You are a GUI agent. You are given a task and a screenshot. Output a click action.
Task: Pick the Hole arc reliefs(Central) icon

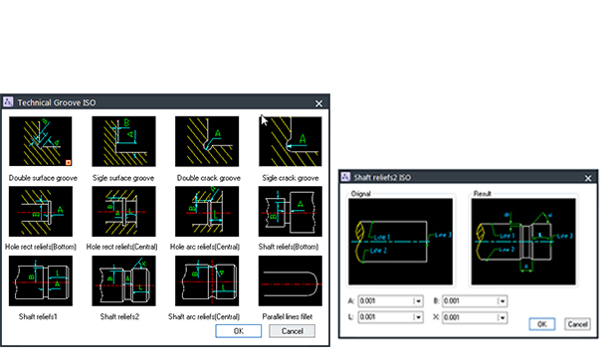point(207,212)
